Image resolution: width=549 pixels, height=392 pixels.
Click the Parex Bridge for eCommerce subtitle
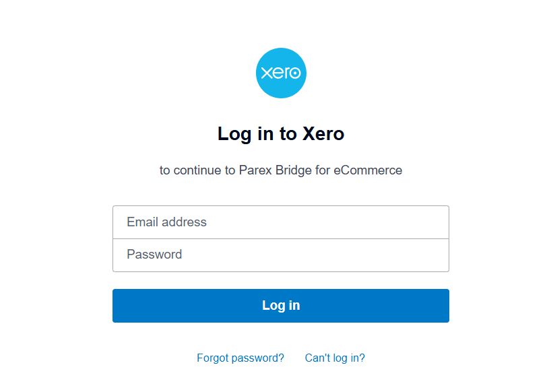[x=320, y=170]
